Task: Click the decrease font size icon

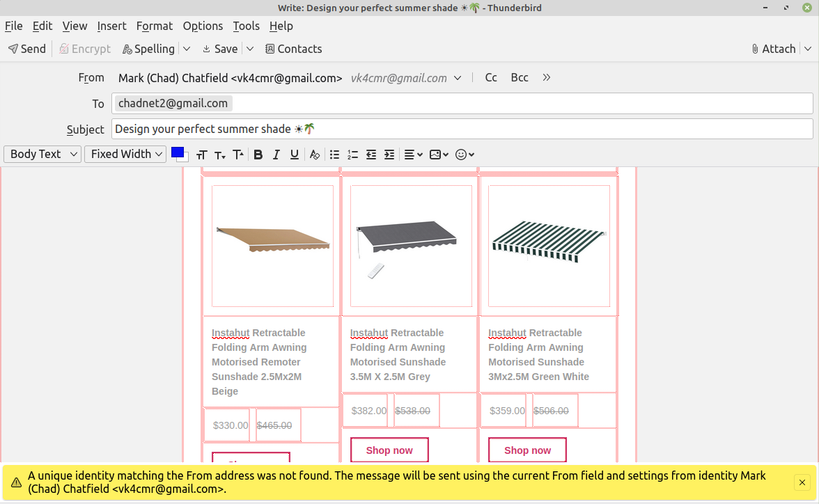Action: click(220, 155)
